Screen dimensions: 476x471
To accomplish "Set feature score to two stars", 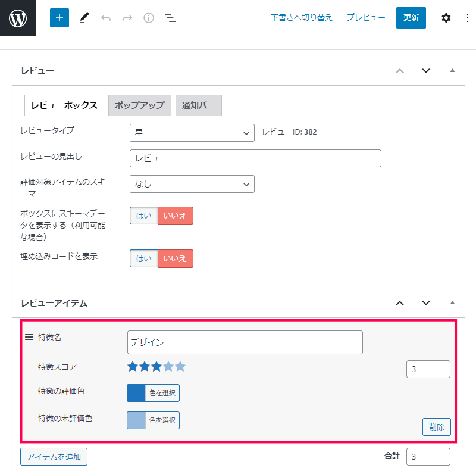I will coord(145,366).
